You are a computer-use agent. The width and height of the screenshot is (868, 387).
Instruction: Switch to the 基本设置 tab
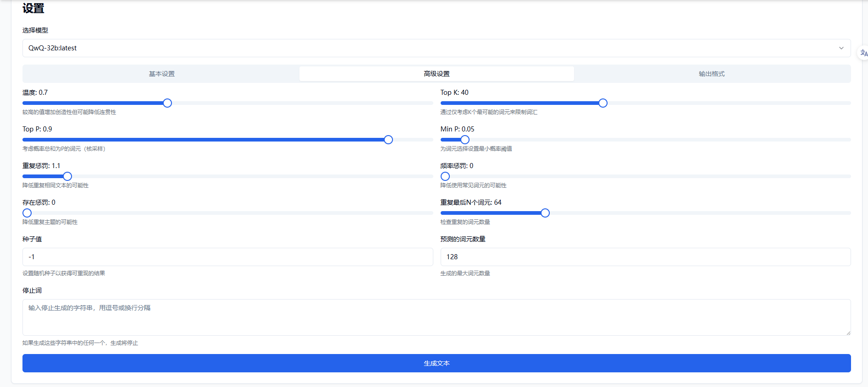(x=161, y=74)
